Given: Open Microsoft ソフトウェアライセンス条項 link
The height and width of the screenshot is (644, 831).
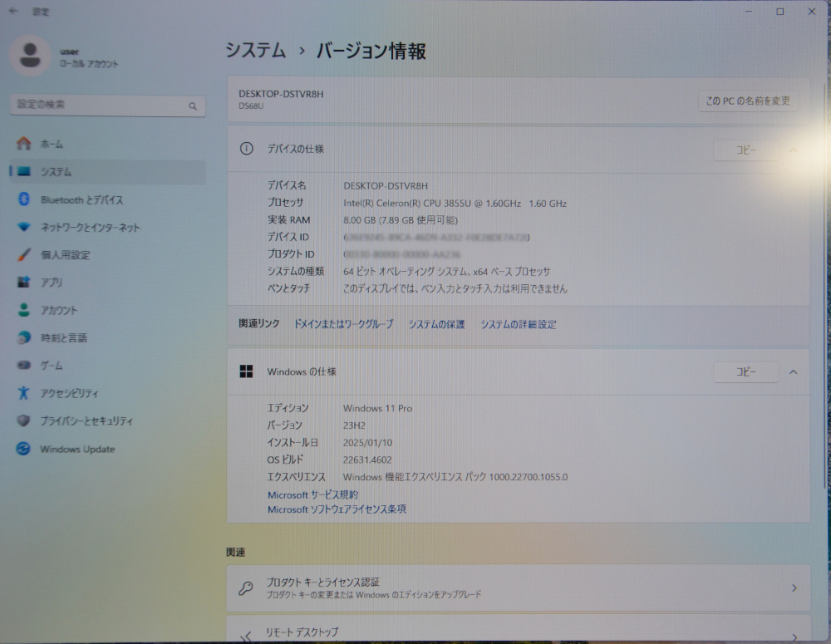Looking at the screenshot, I should (337, 509).
